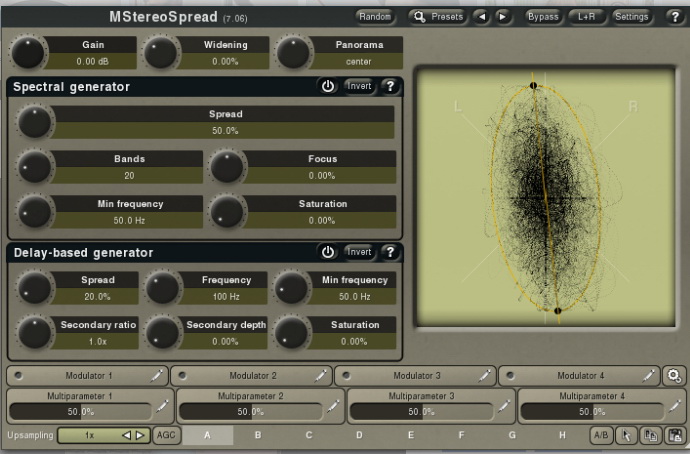Click Spectral generator Min frequency knob
Viewport: 690px width, 454px height.
[35, 212]
